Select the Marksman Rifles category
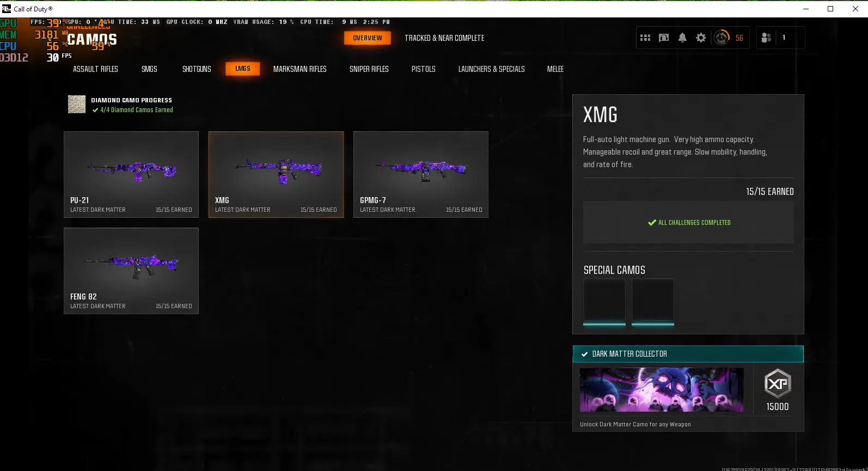 click(x=300, y=69)
